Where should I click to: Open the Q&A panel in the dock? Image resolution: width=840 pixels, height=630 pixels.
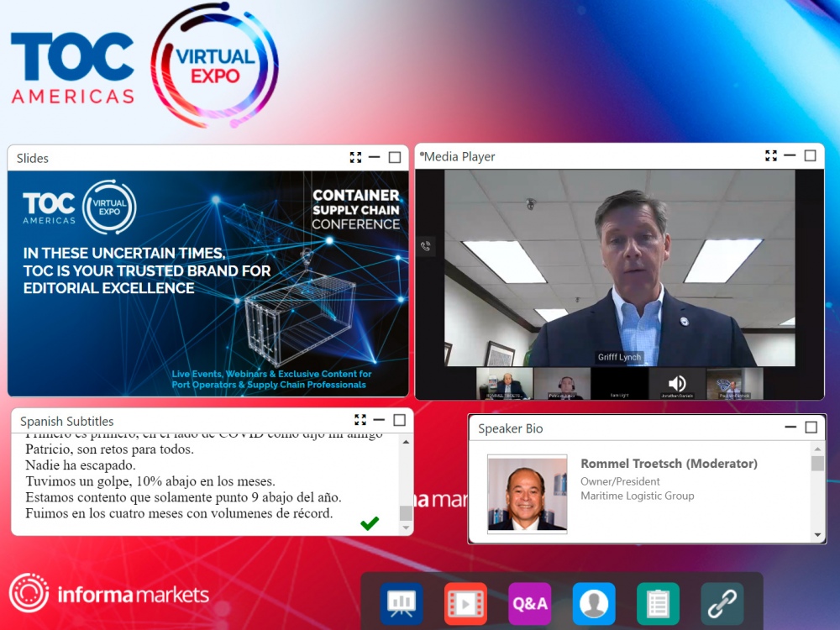tap(530, 604)
